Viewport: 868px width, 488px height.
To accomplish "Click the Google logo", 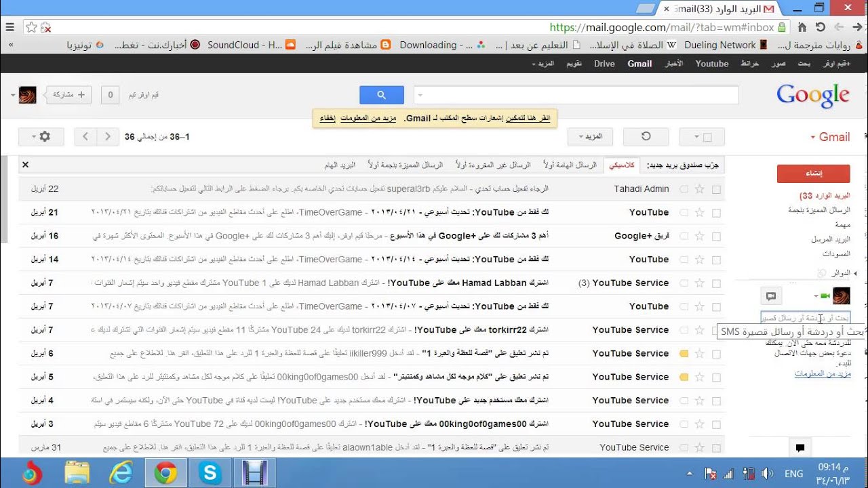I will 812,96.
